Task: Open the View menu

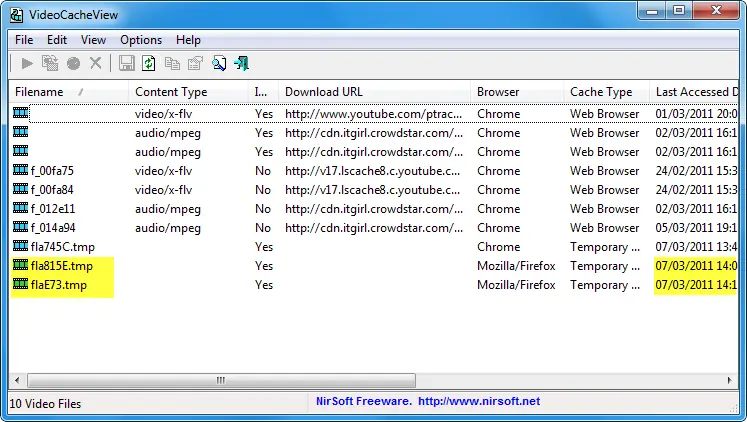Action: [93, 40]
